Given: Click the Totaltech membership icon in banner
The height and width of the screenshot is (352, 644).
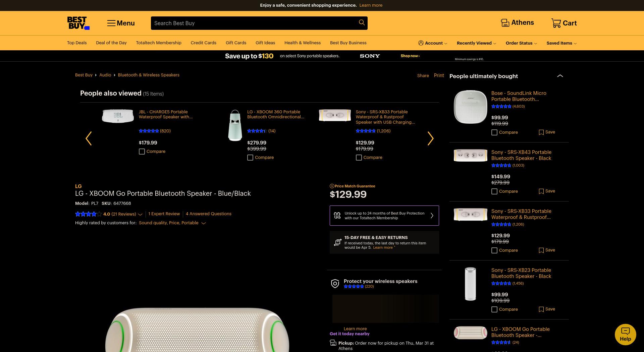Looking at the screenshot, I should pos(337,216).
